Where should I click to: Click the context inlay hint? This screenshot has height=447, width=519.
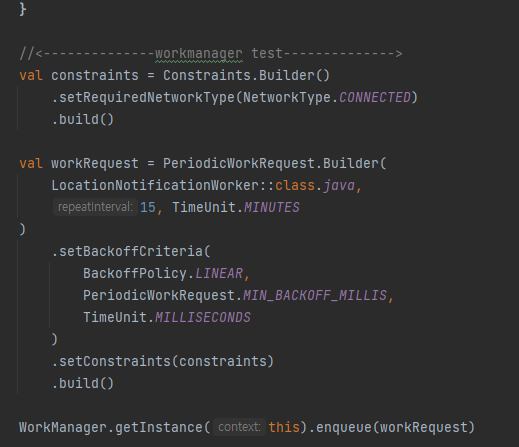coord(239,427)
